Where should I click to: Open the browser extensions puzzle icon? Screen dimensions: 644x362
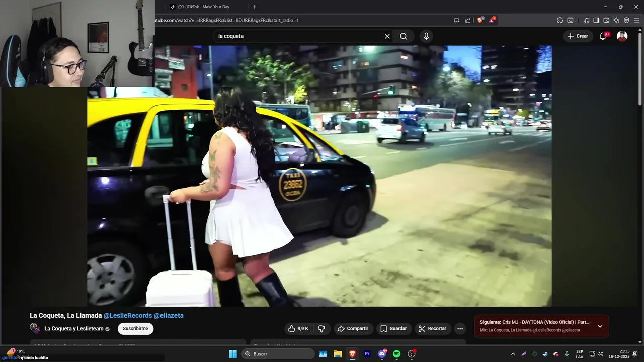(x=560, y=20)
